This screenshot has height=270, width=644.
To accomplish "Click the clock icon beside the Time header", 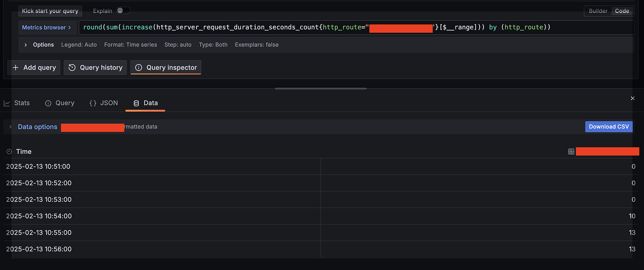I will tap(8, 151).
